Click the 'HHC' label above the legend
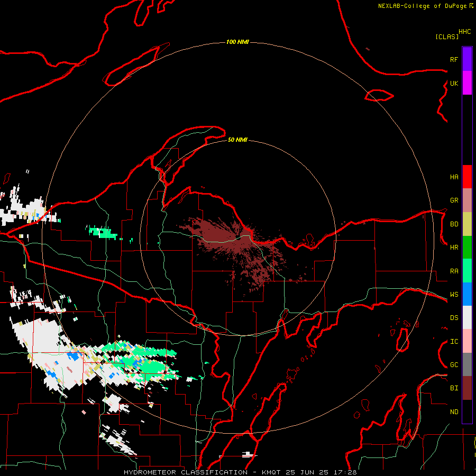This screenshot has height=476, width=476. pyautogui.click(x=465, y=32)
